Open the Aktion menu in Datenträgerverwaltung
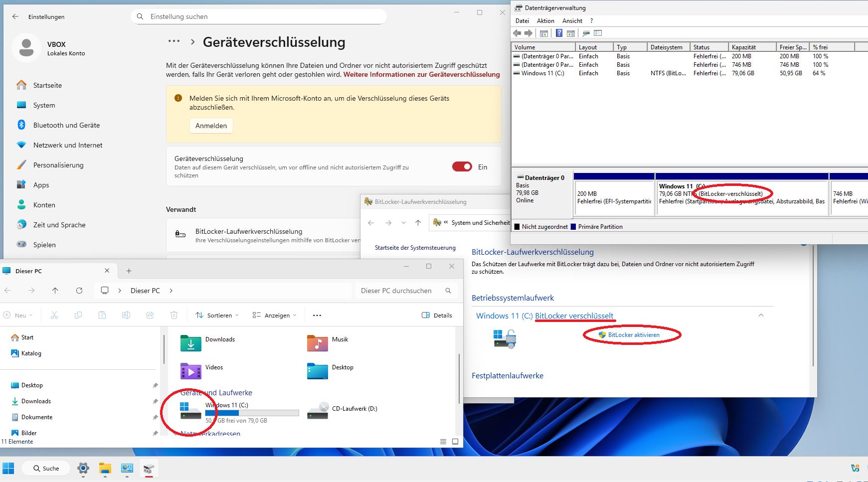Viewport: 868px width, 482px height. tap(545, 21)
